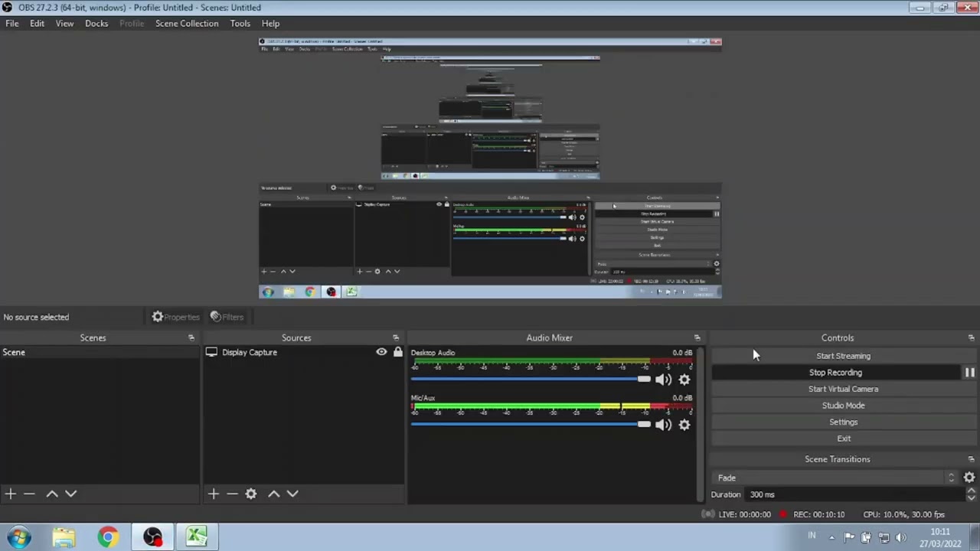Click Studio Mode button
Screen dimensions: 980x551
pyautogui.click(x=843, y=406)
